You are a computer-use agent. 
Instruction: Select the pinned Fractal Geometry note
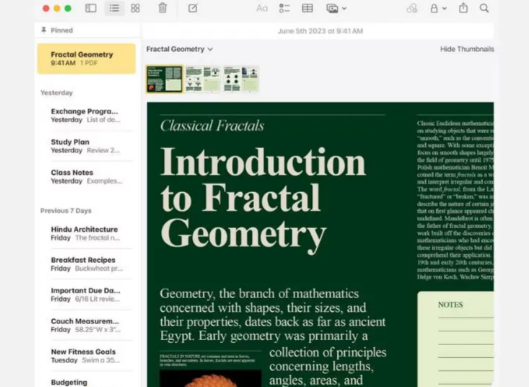point(87,58)
